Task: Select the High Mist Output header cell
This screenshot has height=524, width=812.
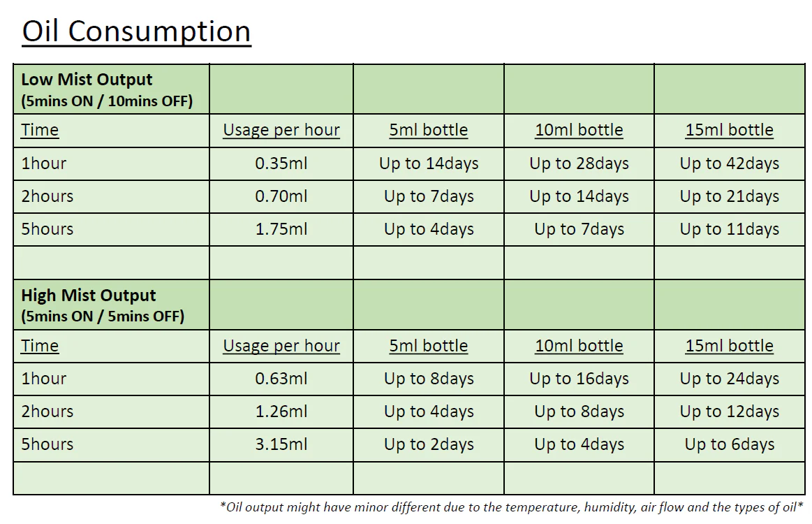Action: [111, 305]
